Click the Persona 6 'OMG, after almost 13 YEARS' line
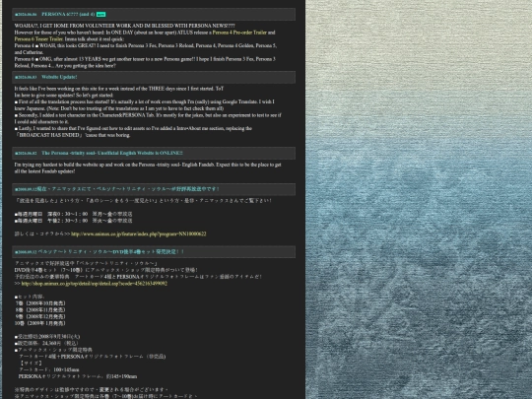This screenshot has height=399, width=532. click(145, 59)
